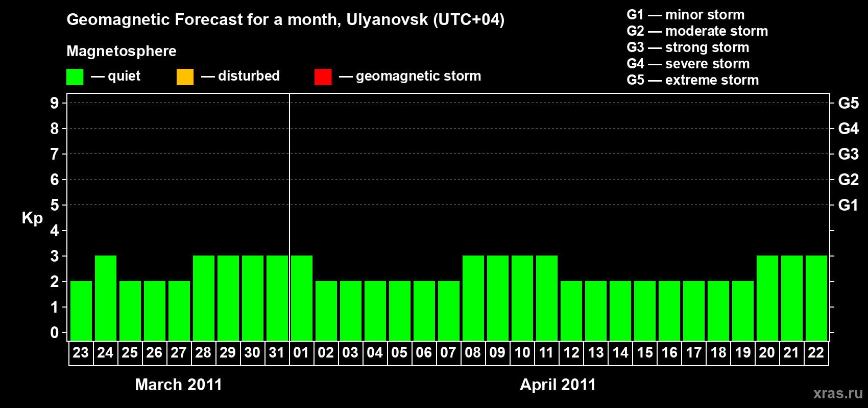Click the 'G3 — strong storm' legend text
This screenshot has width=868, height=408.
point(688,47)
